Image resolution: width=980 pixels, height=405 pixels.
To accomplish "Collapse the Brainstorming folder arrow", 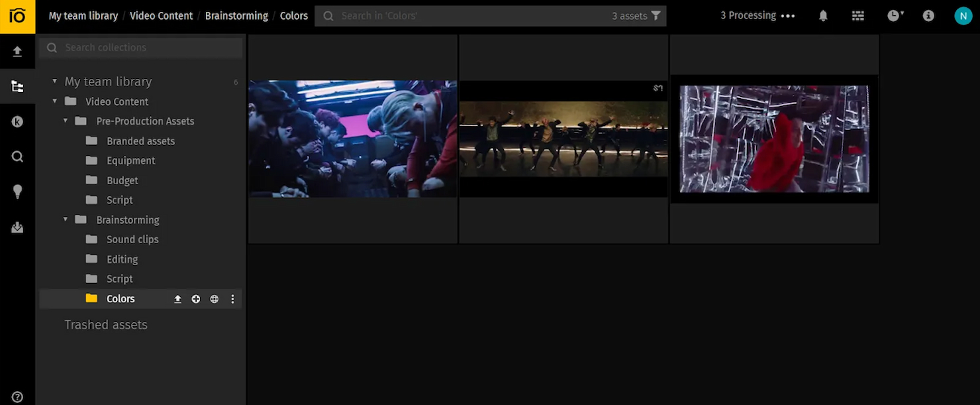I will pyautogui.click(x=66, y=219).
